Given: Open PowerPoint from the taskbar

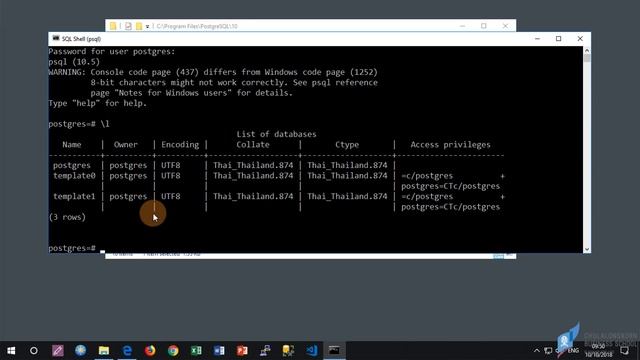Looking at the screenshot, I should point(242,351).
